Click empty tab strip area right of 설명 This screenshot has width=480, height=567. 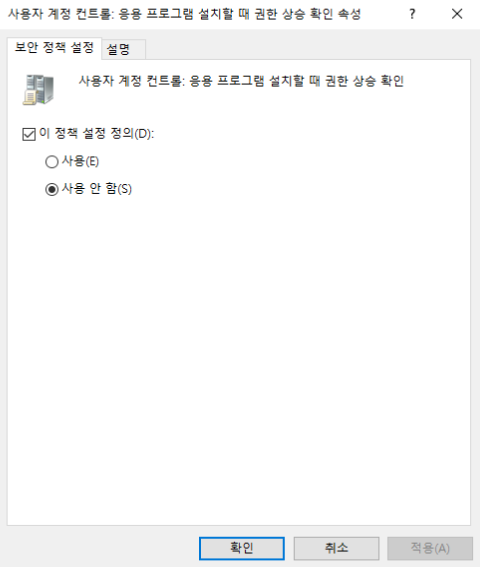point(307,49)
